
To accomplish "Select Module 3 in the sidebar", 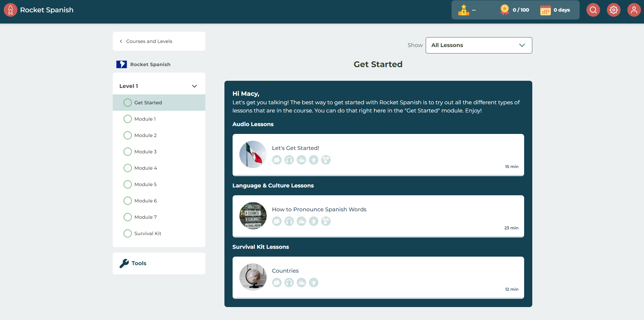I will click(145, 152).
